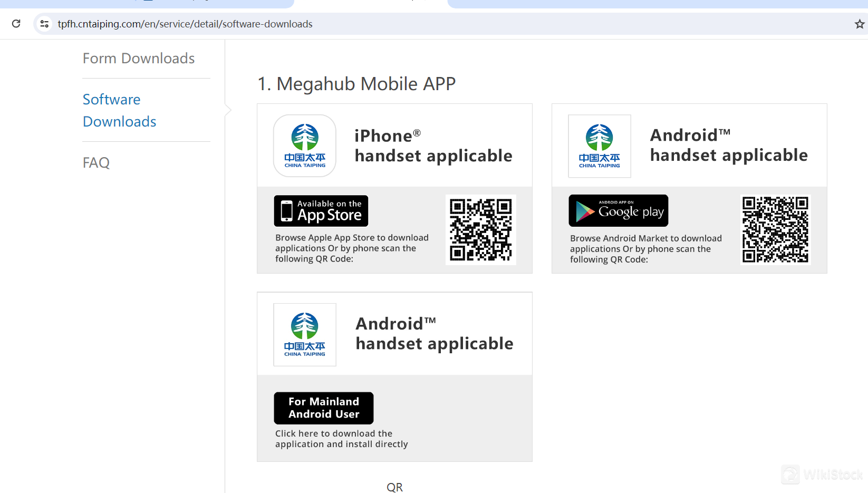
Task: Click the Android App on Google Play badge
Action: point(619,210)
